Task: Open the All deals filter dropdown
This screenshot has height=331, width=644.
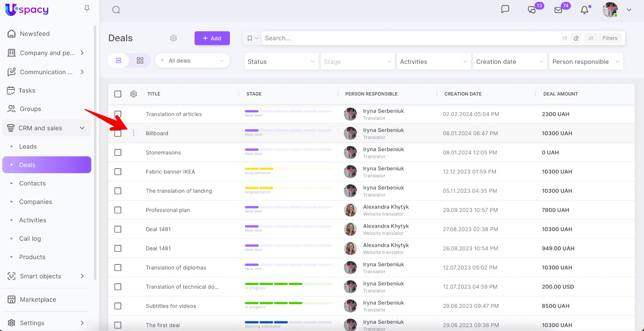Action: [x=192, y=61]
